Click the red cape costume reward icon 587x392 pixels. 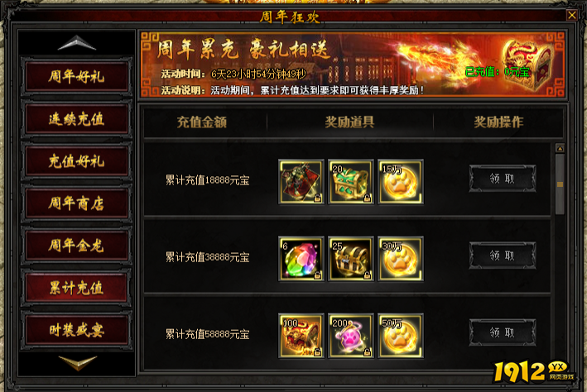pyautogui.click(x=301, y=182)
